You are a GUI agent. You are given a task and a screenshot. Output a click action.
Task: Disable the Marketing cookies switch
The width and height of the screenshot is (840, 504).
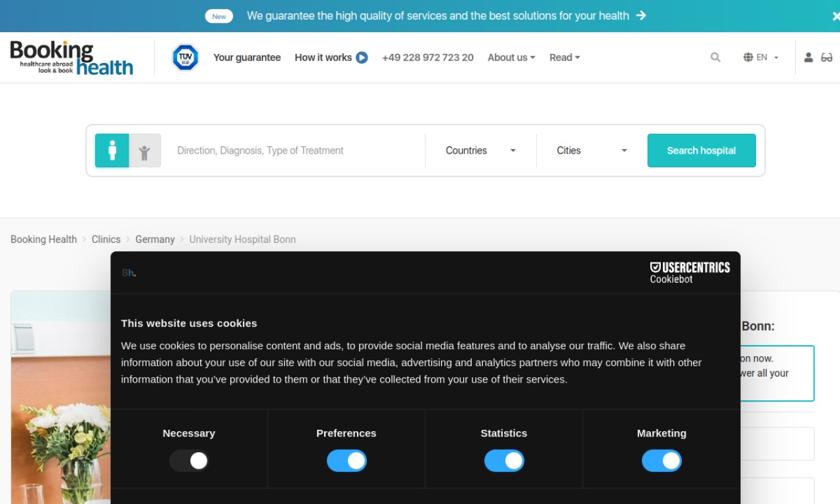661,461
